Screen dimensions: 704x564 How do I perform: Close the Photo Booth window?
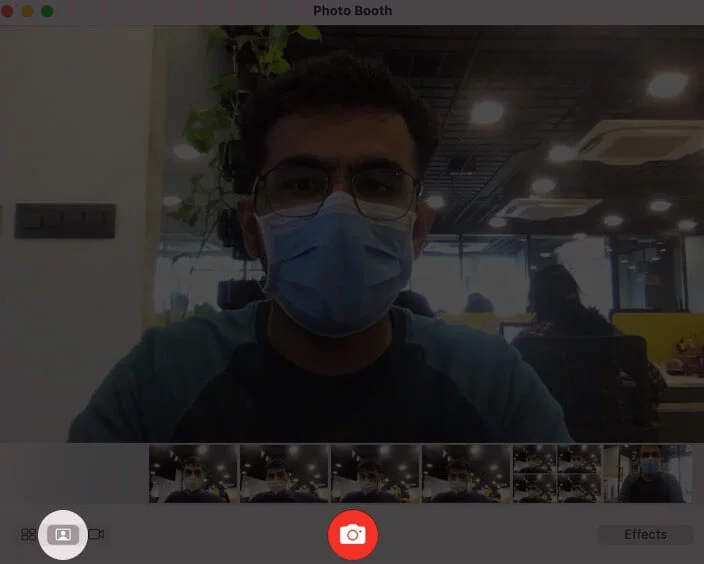[7, 11]
